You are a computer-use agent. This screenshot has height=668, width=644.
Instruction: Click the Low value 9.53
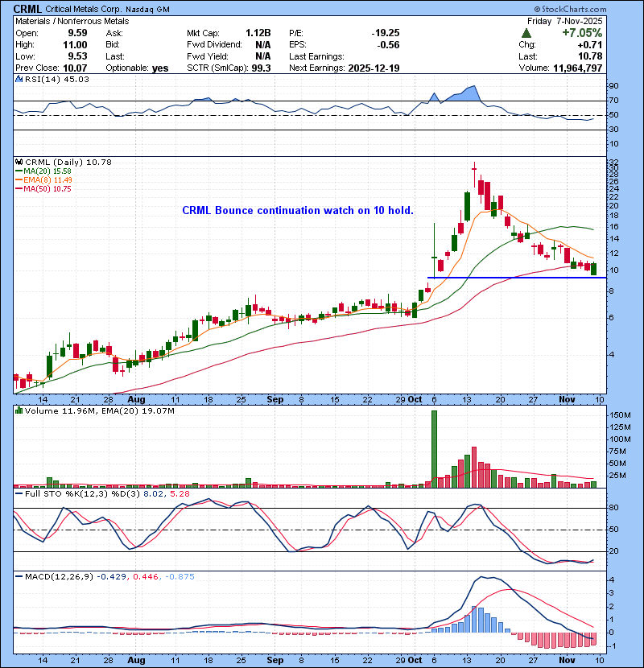coord(77,56)
